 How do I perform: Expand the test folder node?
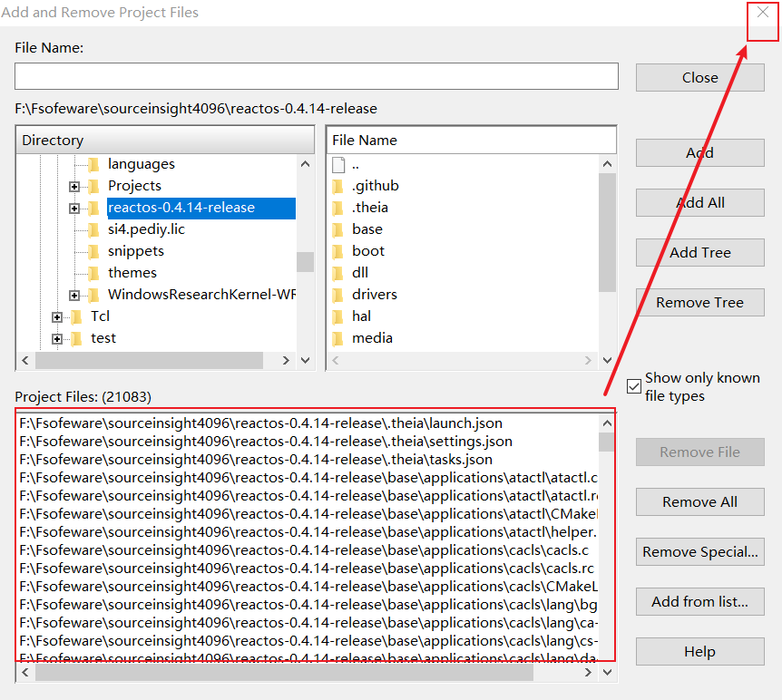(x=57, y=339)
